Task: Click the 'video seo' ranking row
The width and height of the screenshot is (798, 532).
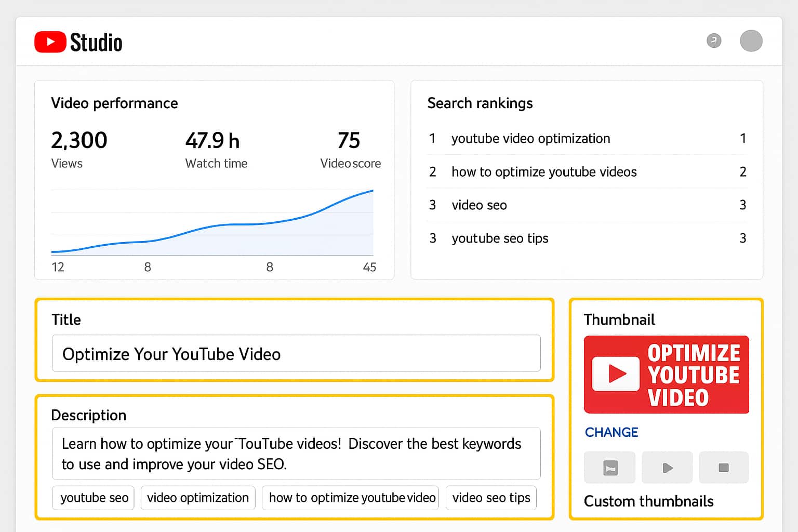Action: click(587, 205)
